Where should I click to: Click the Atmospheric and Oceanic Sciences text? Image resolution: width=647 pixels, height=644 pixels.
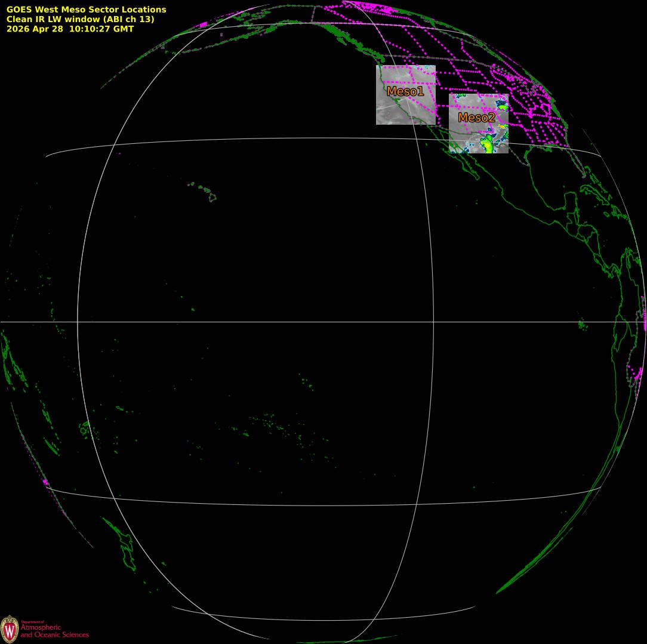point(54,631)
